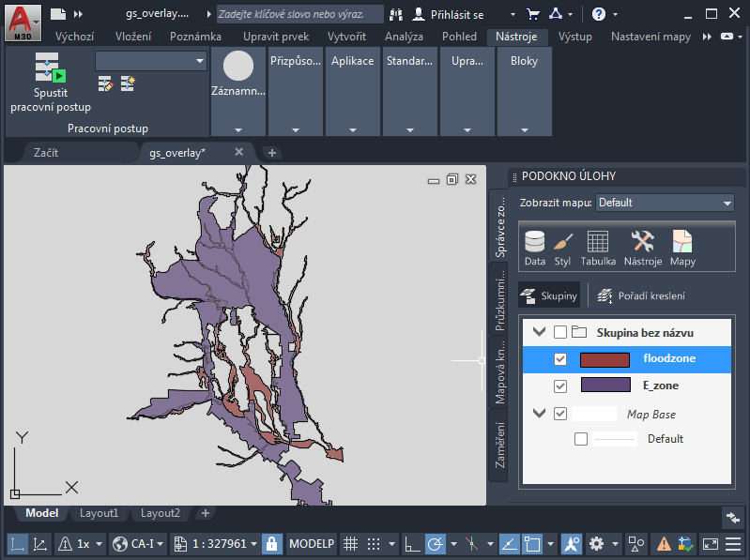
Task: Toggle ortho mode right-angle icon
Action: point(412,544)
